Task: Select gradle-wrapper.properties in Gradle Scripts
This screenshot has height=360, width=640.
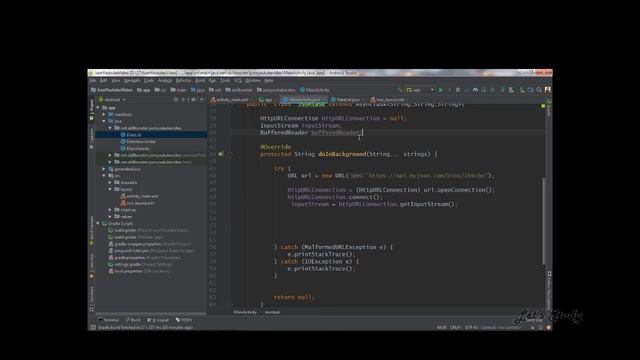Action: pyautogui.click(x=138, y=244)
